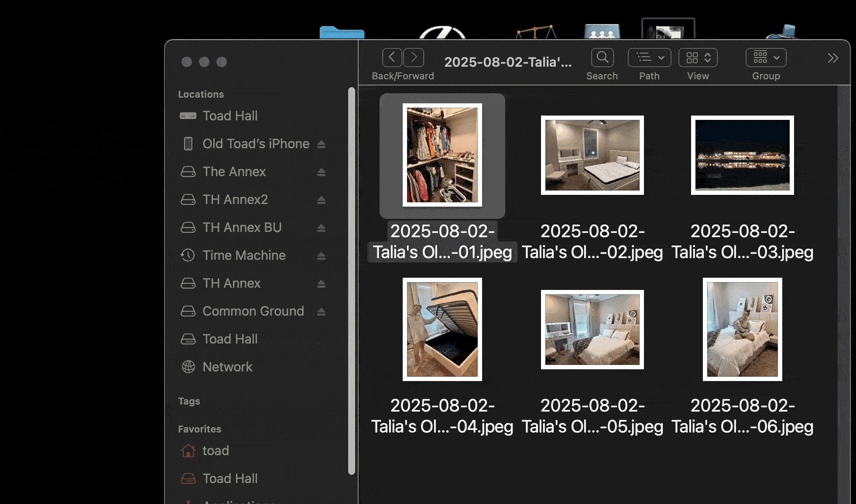Open the Search magnifier in toolbar

(x=602, y=57)
